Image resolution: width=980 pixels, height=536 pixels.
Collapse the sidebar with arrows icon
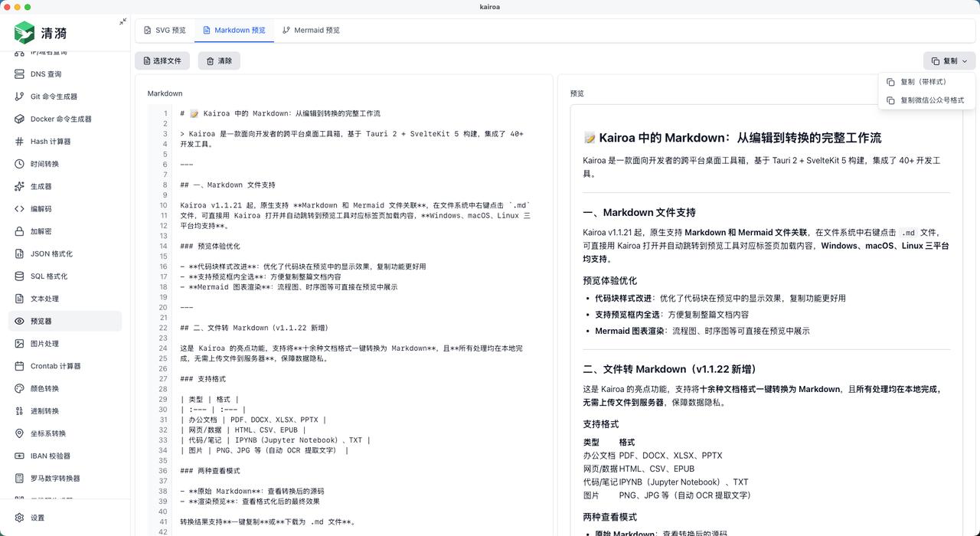122,21
